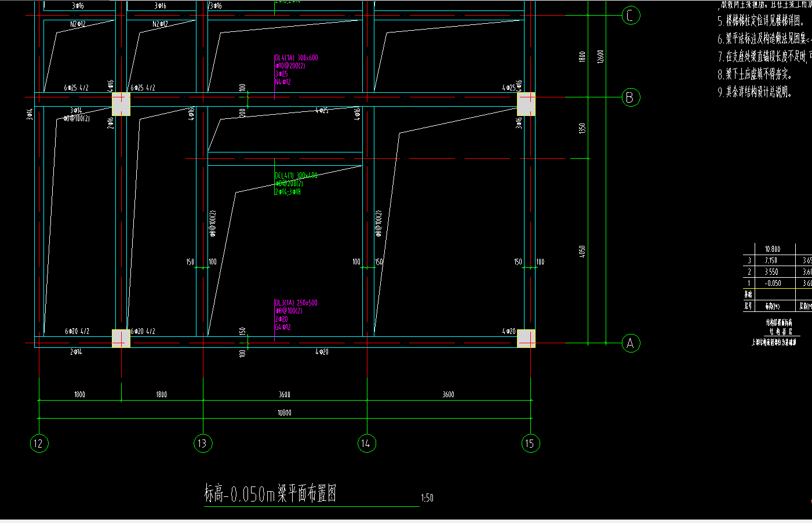Select the column at axis B near grid 15
The width and height of the screenshot is (812, 523).
point(526,104)
